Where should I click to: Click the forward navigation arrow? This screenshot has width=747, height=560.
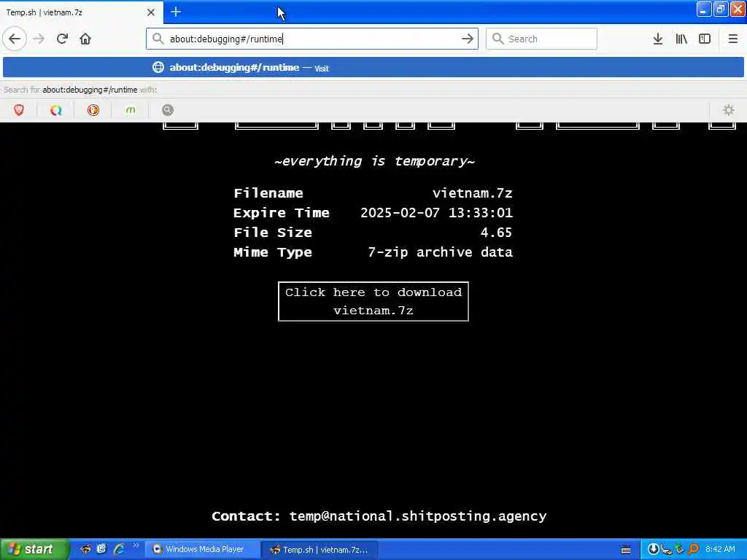[39, 39]
